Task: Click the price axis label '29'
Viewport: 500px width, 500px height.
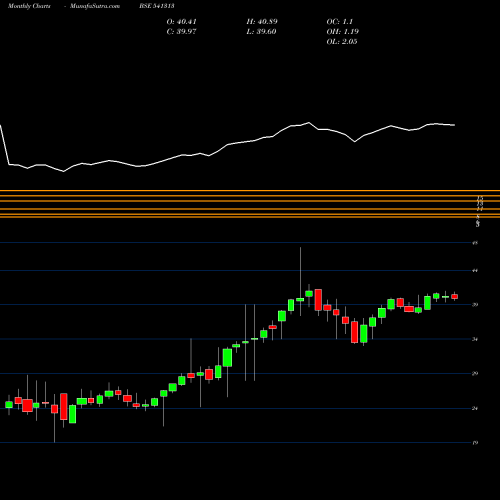Action: pos(475,373)
